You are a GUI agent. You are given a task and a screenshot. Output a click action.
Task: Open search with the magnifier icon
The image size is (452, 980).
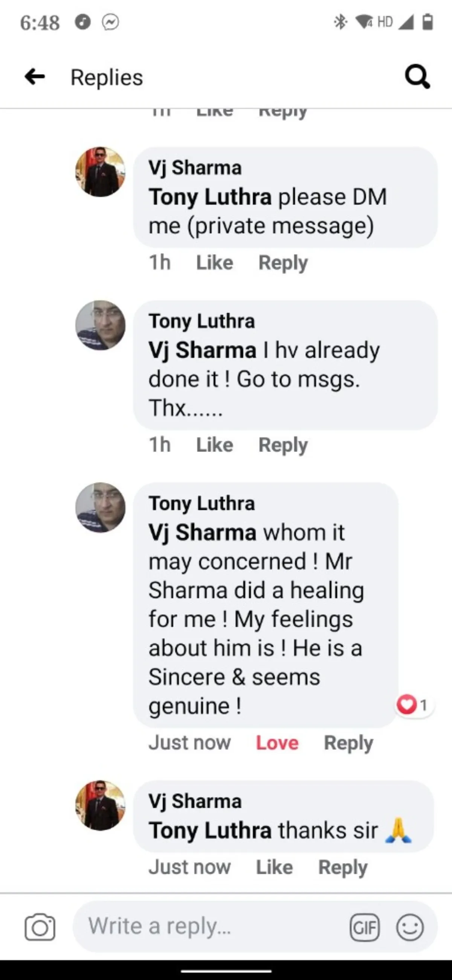pos(417,77)
